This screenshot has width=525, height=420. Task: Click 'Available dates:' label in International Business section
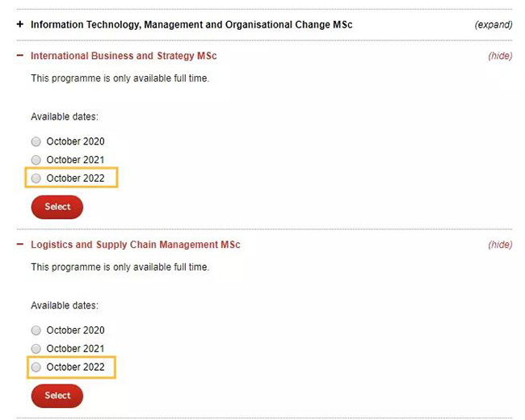coord(65,117)
